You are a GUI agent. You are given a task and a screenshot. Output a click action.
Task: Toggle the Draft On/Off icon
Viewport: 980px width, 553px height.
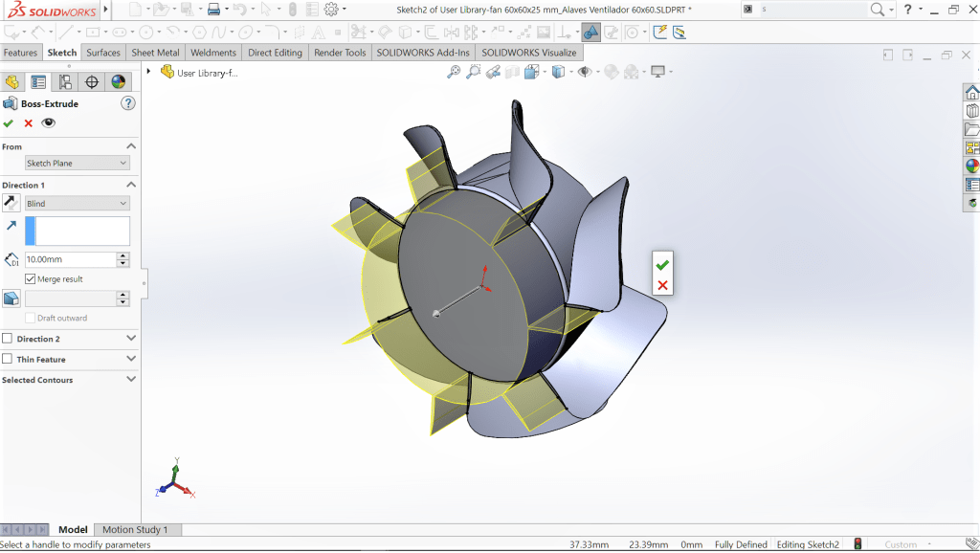click(11, 299)
